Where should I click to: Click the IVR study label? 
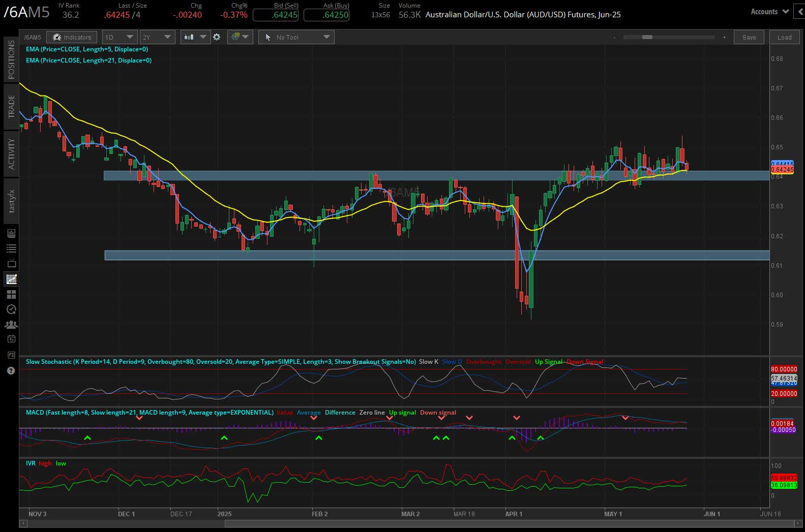point(31,463)
